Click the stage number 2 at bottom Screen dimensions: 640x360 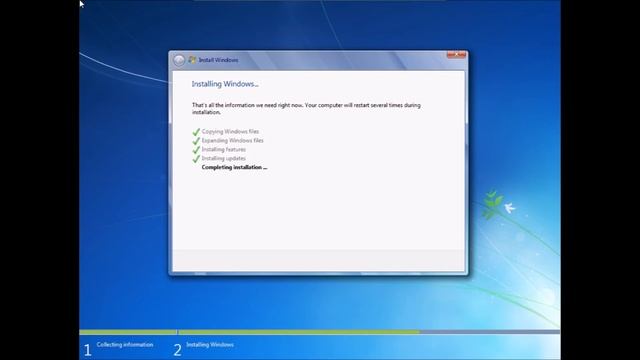pyautogui.click(x=177, y=350)
